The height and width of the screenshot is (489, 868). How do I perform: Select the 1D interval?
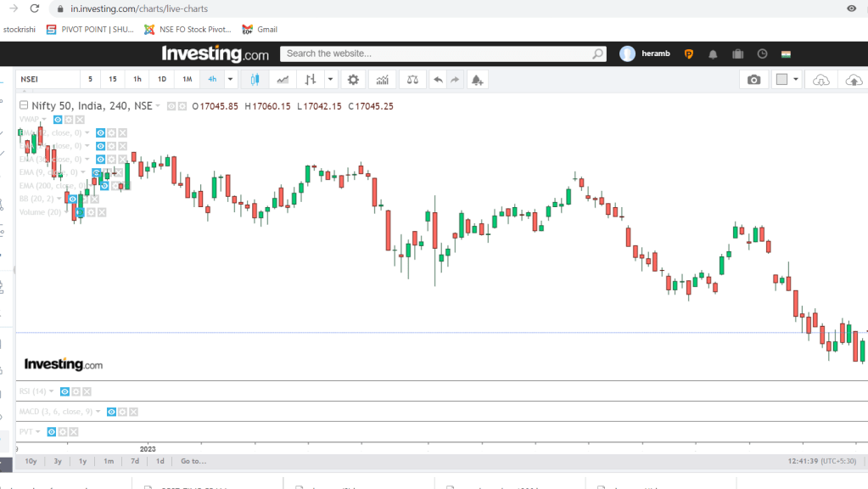(162, 80)
